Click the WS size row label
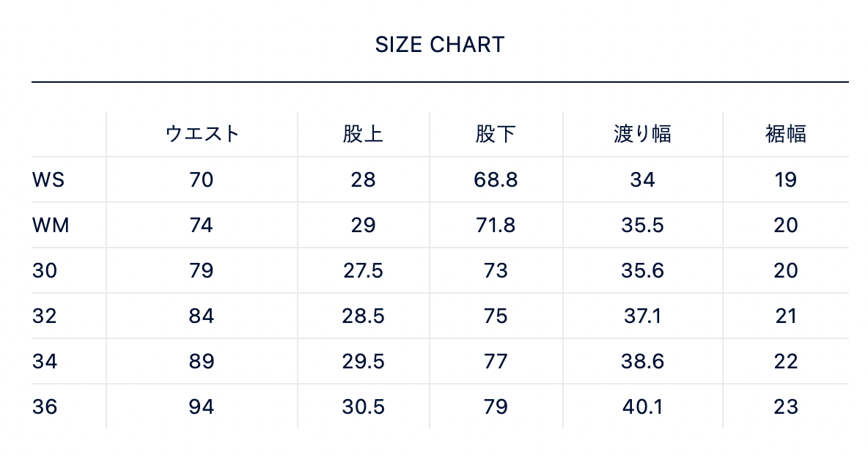This screenshot has width=868, height=457. [48, 179]
